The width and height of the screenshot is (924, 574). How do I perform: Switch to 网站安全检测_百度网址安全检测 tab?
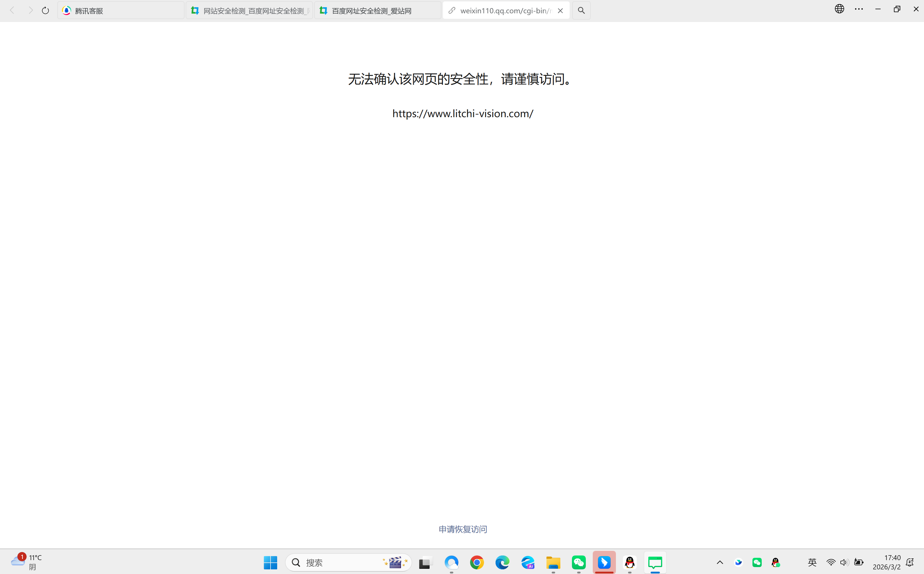click(249, 11)
